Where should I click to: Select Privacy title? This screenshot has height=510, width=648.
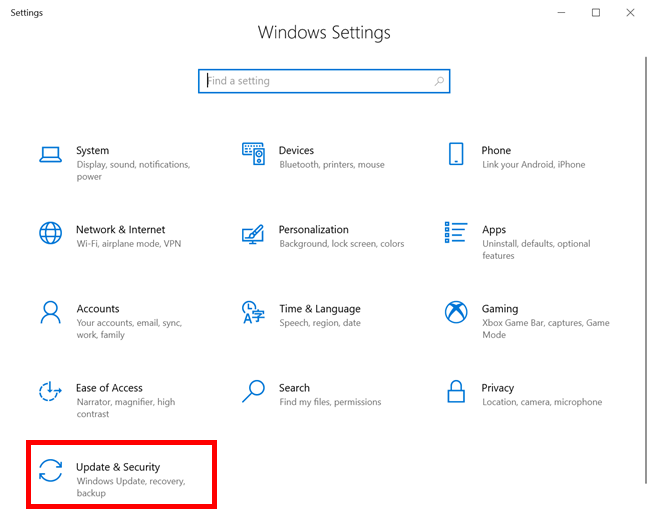pyautogui.click(x=498, y=388)
